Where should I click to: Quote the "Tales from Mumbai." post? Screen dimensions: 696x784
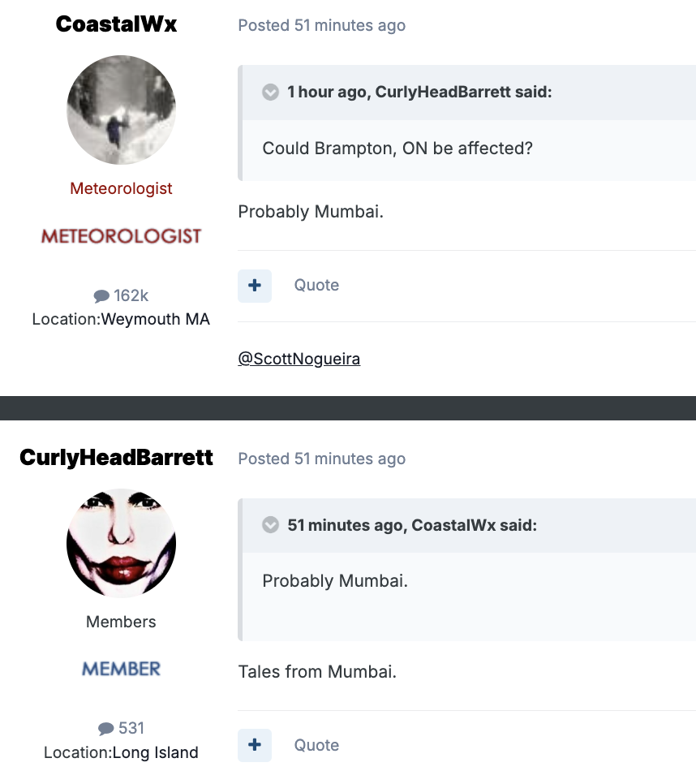(316, 745)
